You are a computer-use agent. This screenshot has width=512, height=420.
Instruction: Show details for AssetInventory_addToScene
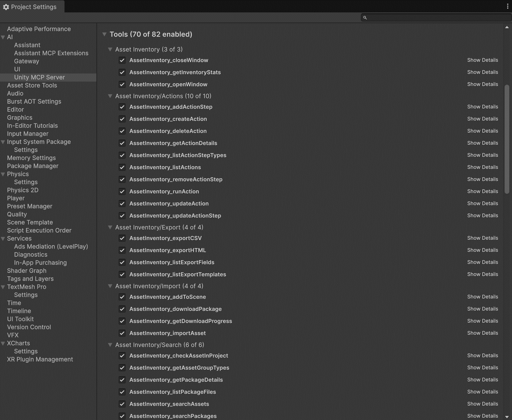[482, 297]
